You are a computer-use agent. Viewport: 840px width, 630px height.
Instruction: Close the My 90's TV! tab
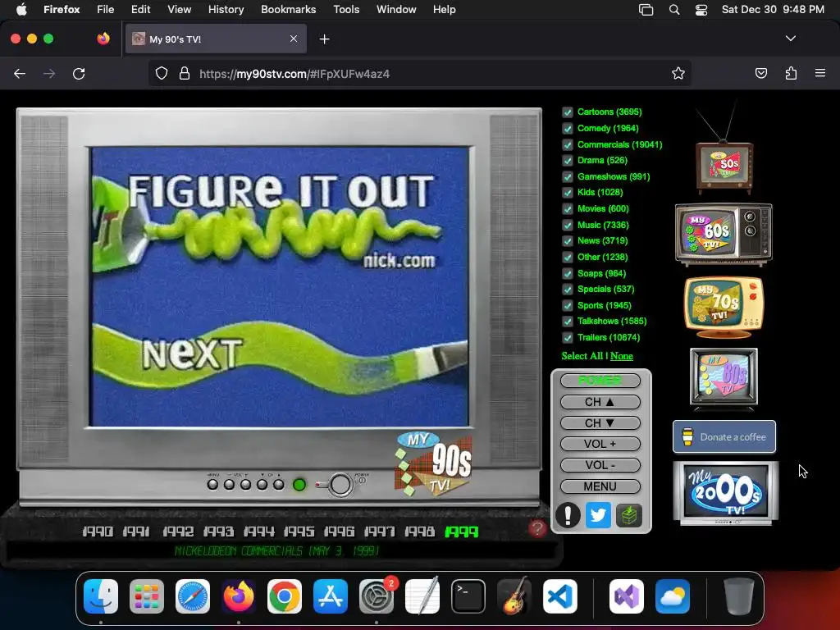(294, 39)
